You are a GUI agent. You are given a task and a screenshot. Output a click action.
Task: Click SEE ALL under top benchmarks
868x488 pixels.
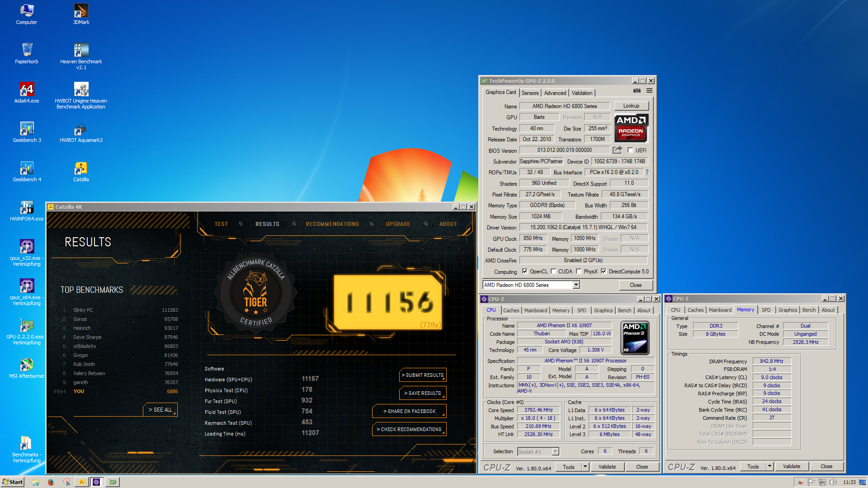point(160,410)
